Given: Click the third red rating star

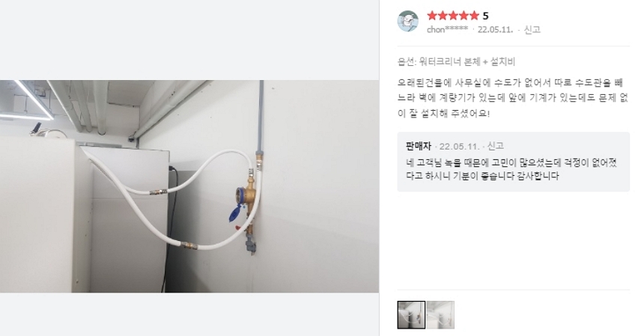Looking at the screenshot, I should click(453, 16).
